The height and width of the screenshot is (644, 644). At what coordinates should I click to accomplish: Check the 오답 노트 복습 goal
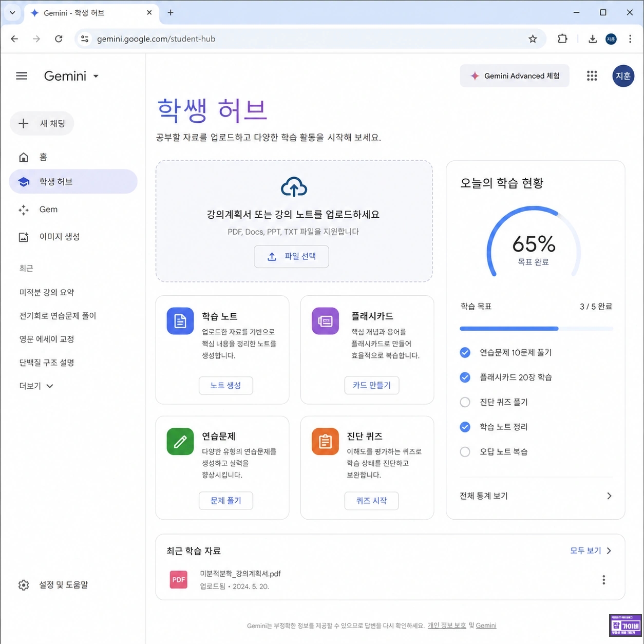pyautogui.click(x=465, y=452)
